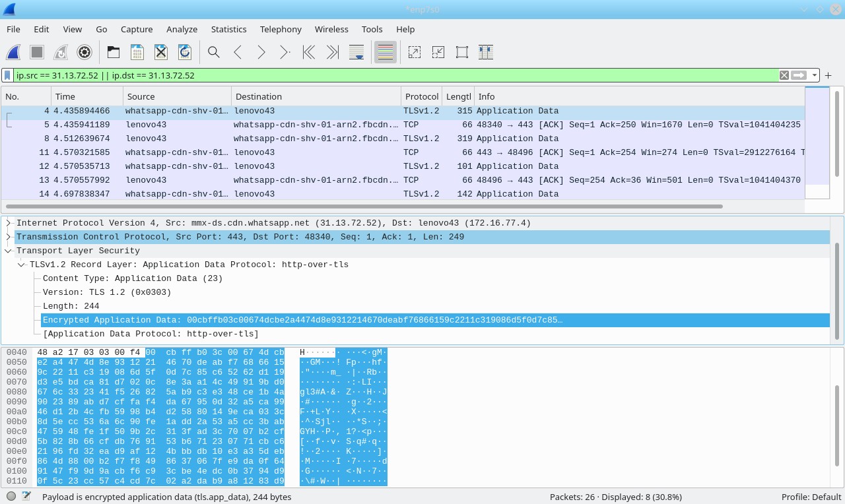This screenshot has height=504, width=845.
Task: Open the recent display filters dropdown
Action: click(815, 75)
